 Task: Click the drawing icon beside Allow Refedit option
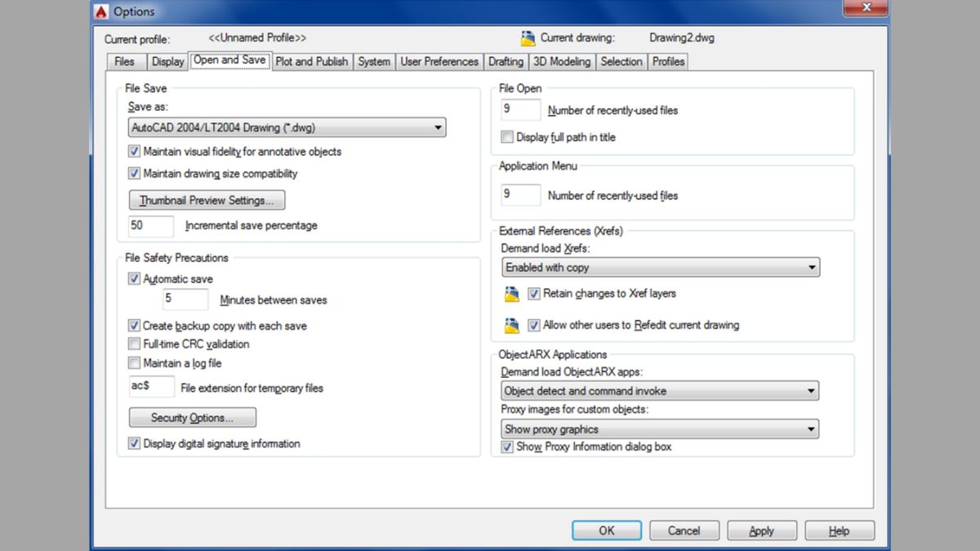click(512, 326)
